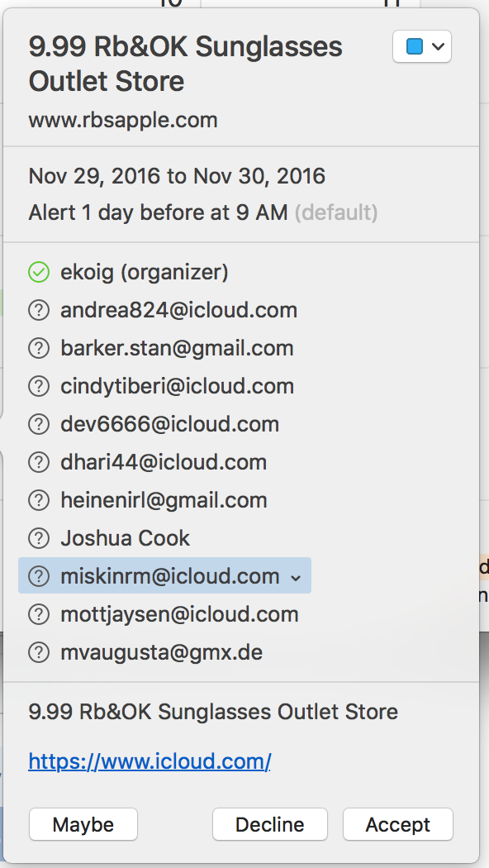The height and width of the screenshot is (868, 489).
Task: Click question mark status icon for barker.stan@gmail.com
Action: tap(39, 348)
